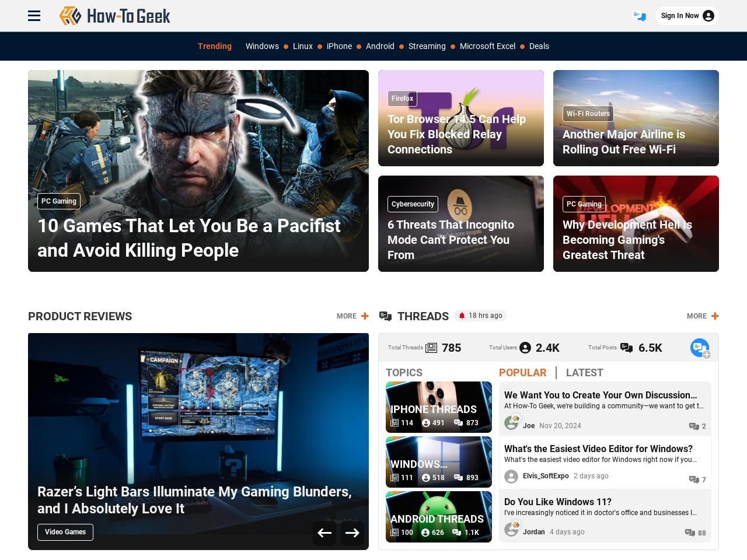
Task: Click PC Gaming tag on Development Hell
Action: (x=584, y=204)
